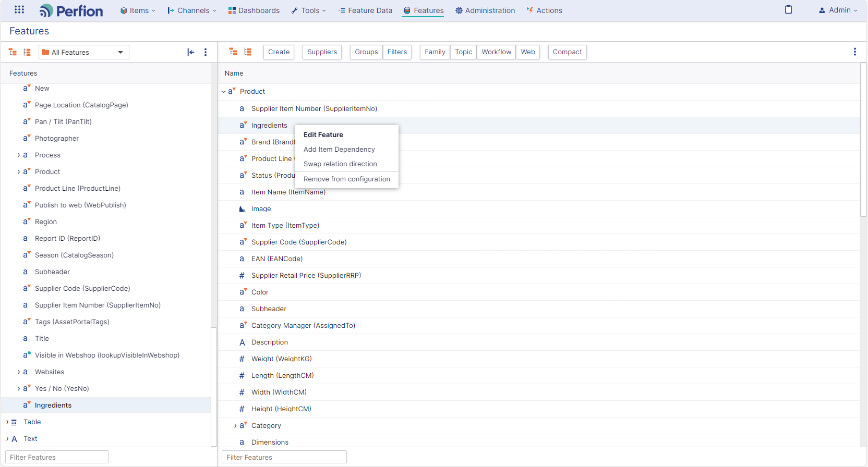The image size is (868, 467).
Task: Click the number icon beside Supplier Retail Price
Action: [x=242, y=276]
